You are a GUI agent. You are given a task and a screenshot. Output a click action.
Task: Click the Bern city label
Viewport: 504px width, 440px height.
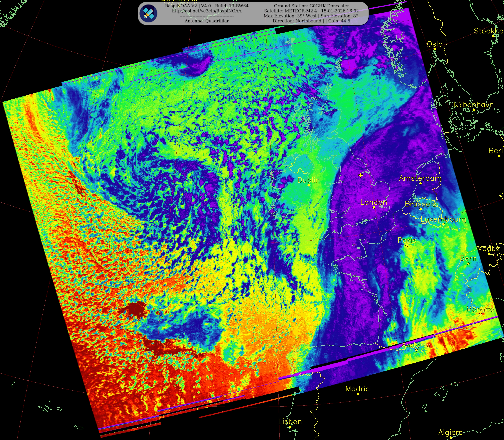(468, 258)
